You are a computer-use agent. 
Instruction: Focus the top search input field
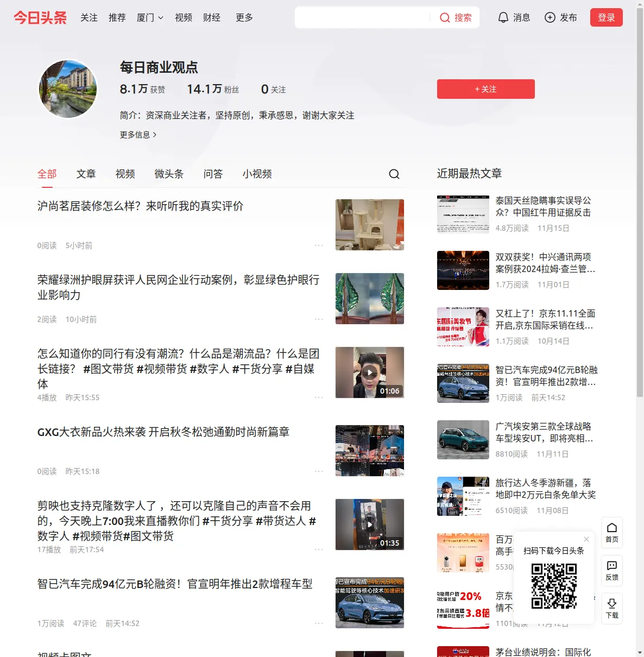pos(363,17)
